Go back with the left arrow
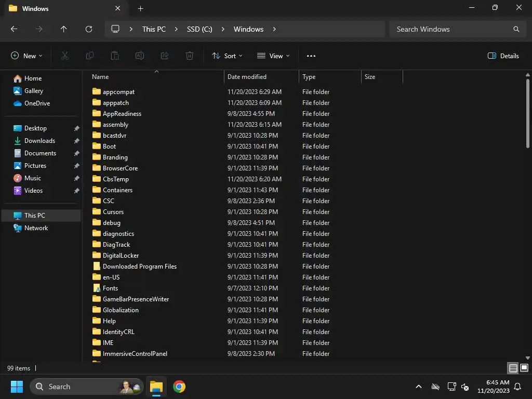This screenshot has height=399, width=532. point(14,29)
